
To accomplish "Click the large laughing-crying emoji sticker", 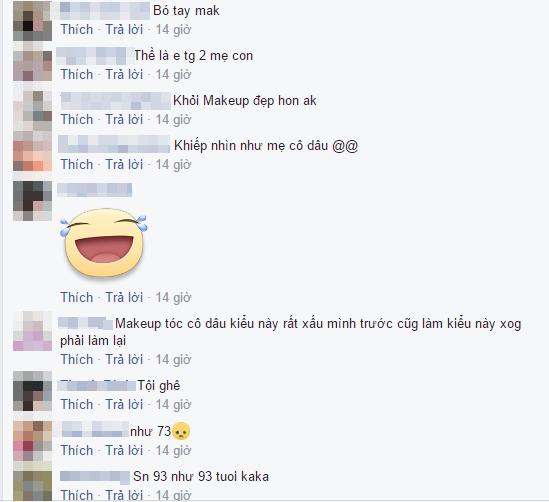I will point(104,243).
